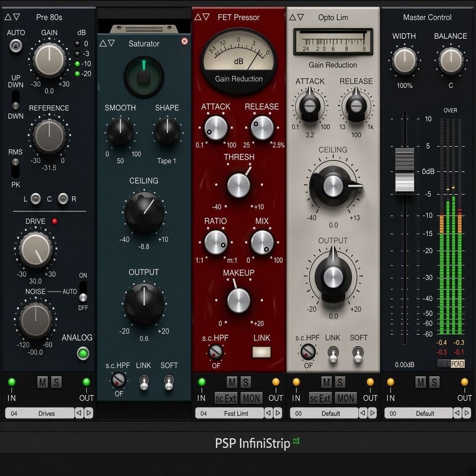Select the L channel button in Pre 80s

click(36, 199)
